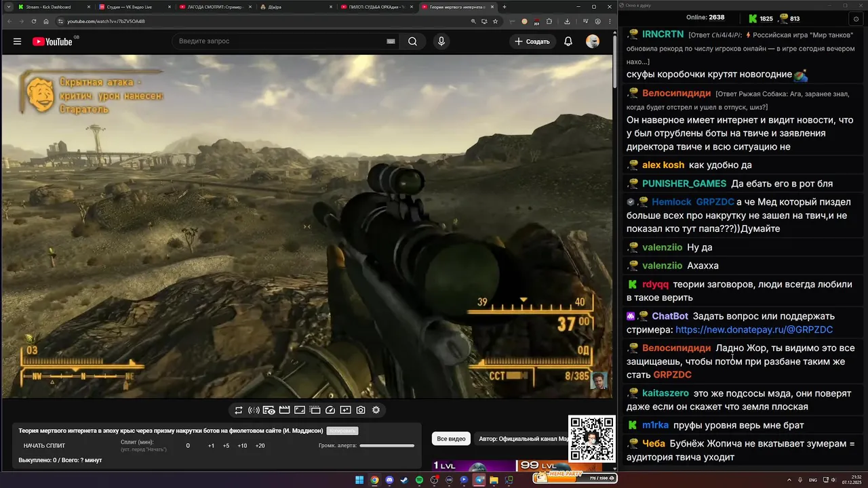Screen dimensions: 868x488
Task: Add +10 minutes to the split
Action: [242, 446]
